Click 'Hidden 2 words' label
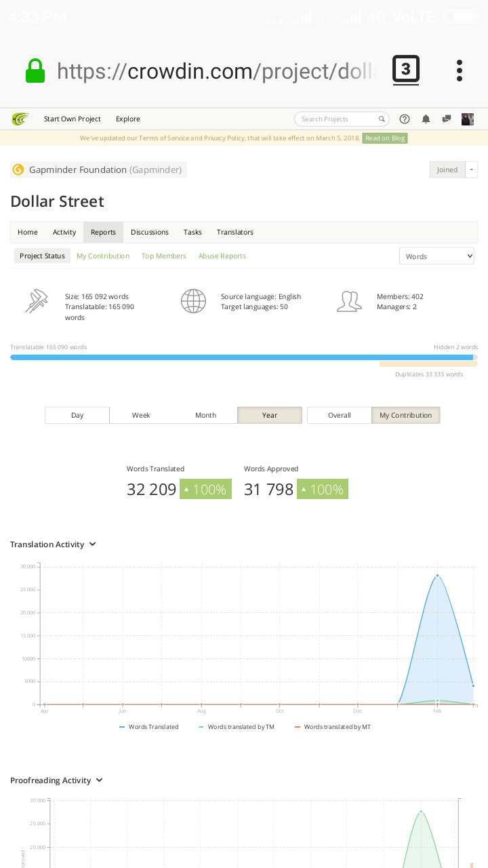The width and height of the screenshot is (488, 868). [x=455, y=347]
